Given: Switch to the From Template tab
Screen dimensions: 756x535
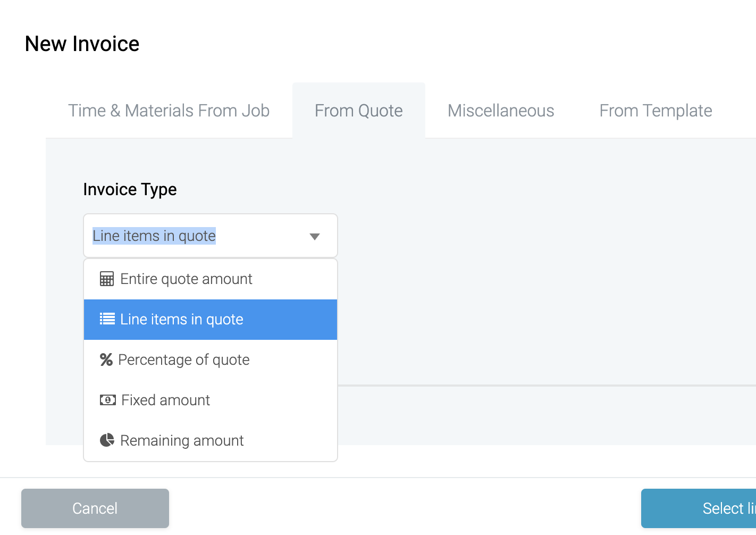Looking at the screenshot, I should (x=656, y=111).
